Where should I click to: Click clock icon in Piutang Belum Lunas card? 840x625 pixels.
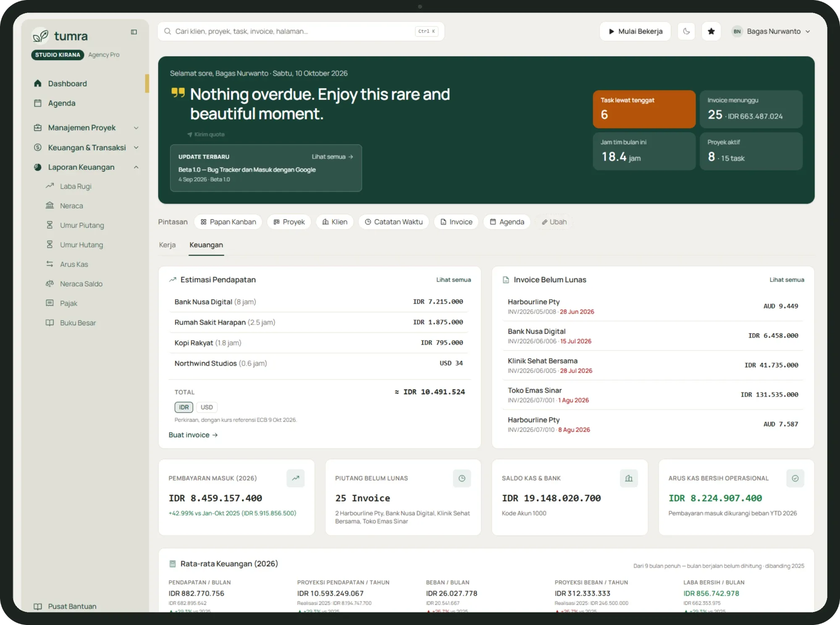pos(462,478)
